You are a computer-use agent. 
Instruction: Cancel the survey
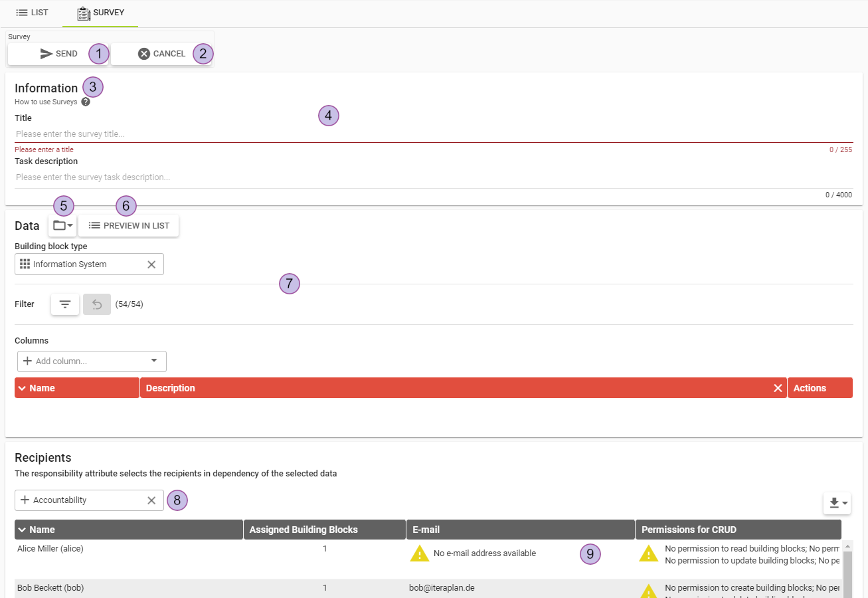pyautogui.click(x=161, y=54)
